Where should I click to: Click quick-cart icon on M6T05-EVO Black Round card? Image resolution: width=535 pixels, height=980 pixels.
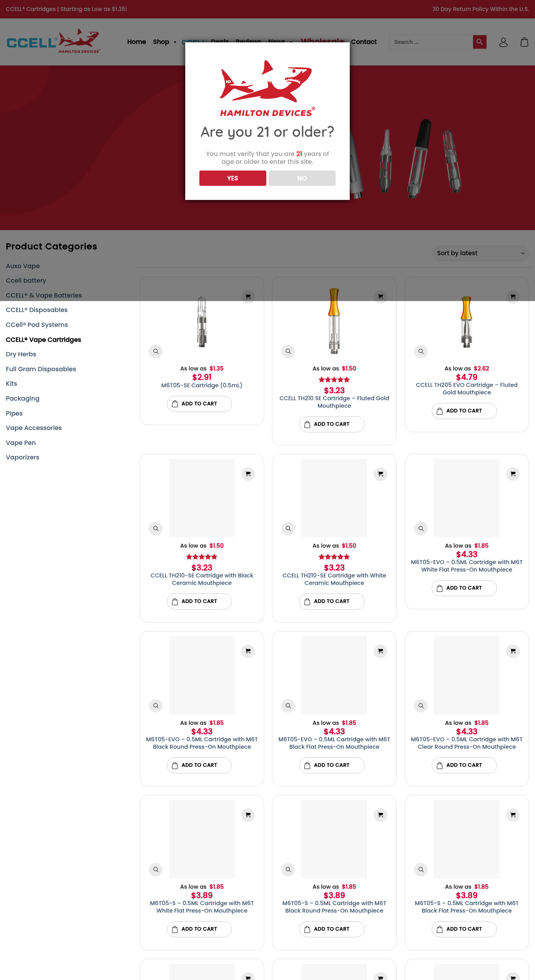click(x=248, y=651)
